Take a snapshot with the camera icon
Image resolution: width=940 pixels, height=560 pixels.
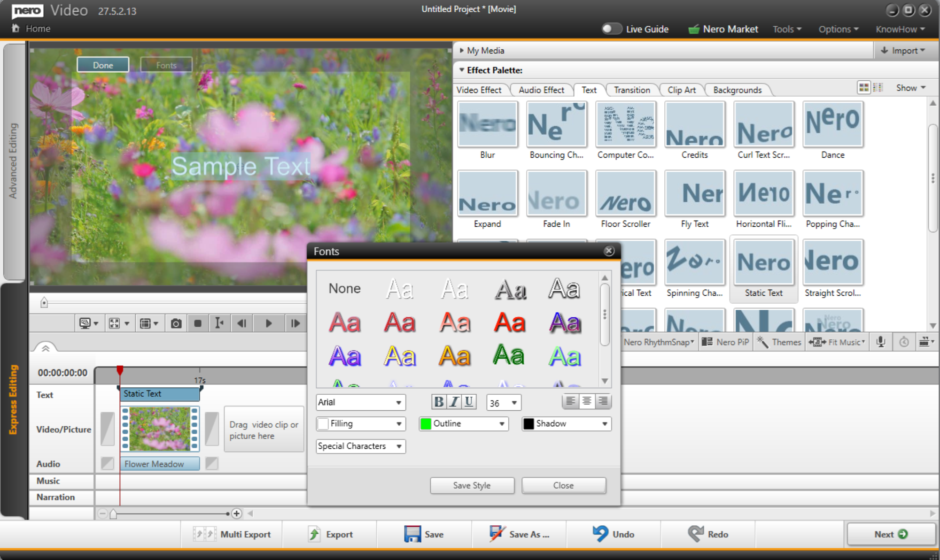pos(176,323)
